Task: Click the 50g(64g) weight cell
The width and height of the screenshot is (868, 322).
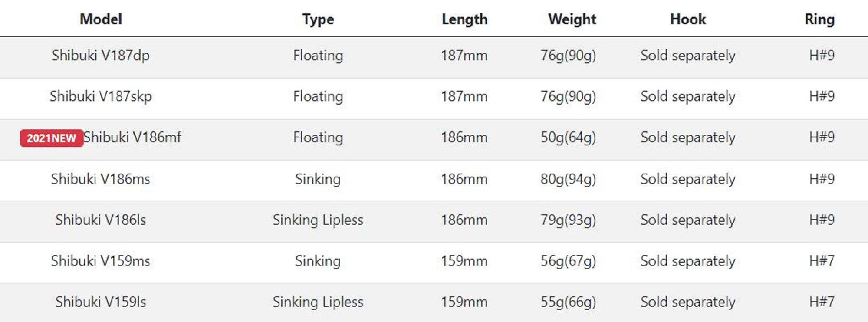Action: click(x=568, y=138)
